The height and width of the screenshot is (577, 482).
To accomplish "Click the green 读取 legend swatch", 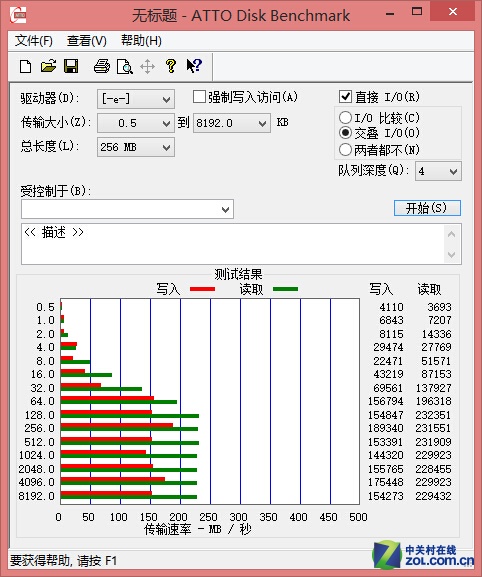I will 286,289.
